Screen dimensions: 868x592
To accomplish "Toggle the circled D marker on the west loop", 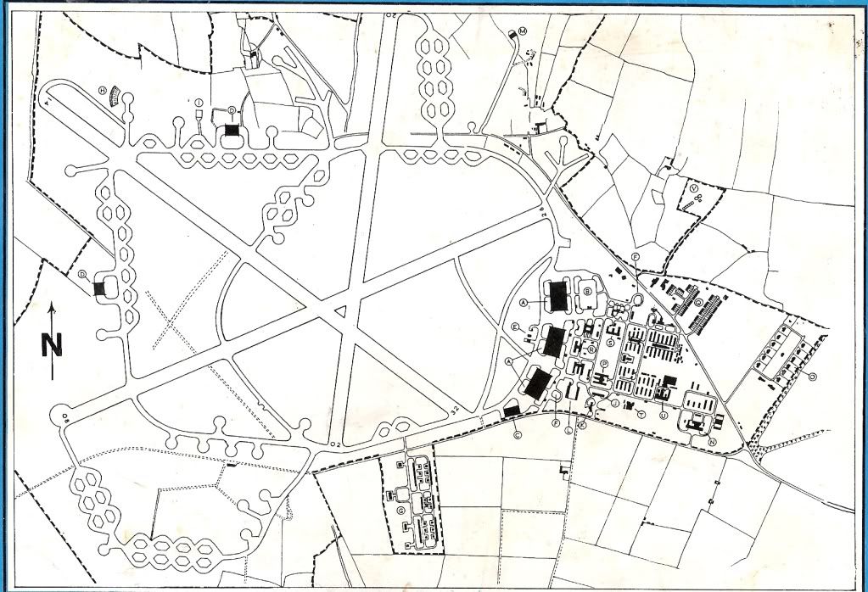I will [x=81, y=274].
